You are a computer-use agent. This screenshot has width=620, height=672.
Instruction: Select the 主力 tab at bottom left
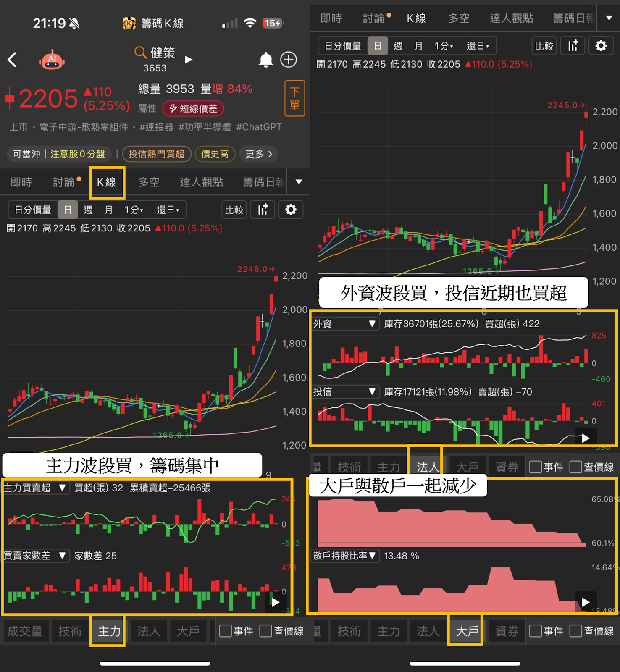click(109, 631)
